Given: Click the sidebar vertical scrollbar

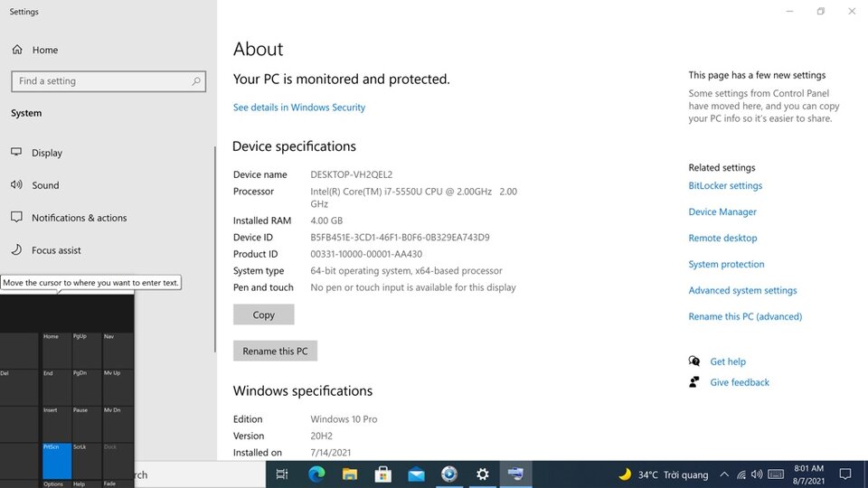Looking at the screenshot, I should (215, 249).
